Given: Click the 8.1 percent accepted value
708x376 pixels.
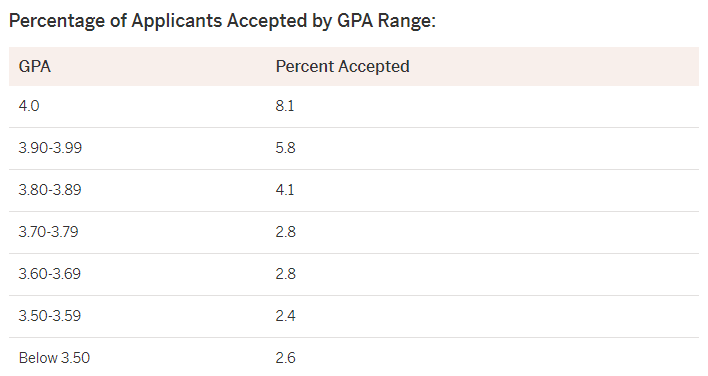Looking at the screenshot, I should (285, 106).
